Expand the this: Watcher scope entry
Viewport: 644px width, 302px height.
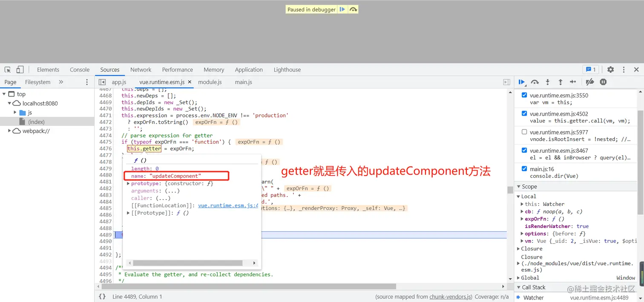point(522,204)
